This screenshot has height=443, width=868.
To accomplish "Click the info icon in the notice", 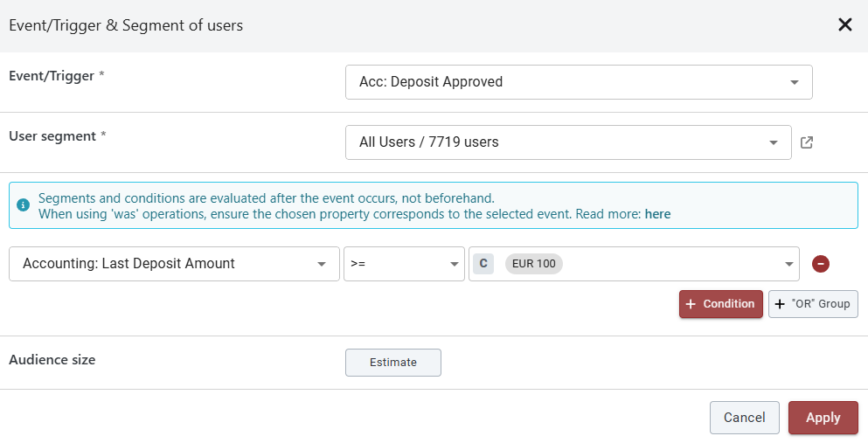I will coord(24,205).
